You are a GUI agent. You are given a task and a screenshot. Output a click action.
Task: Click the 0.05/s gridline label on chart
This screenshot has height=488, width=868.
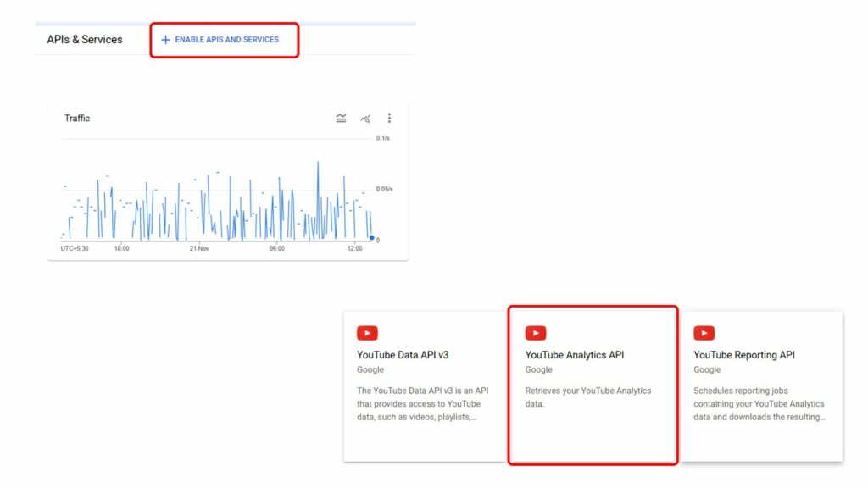383,190
